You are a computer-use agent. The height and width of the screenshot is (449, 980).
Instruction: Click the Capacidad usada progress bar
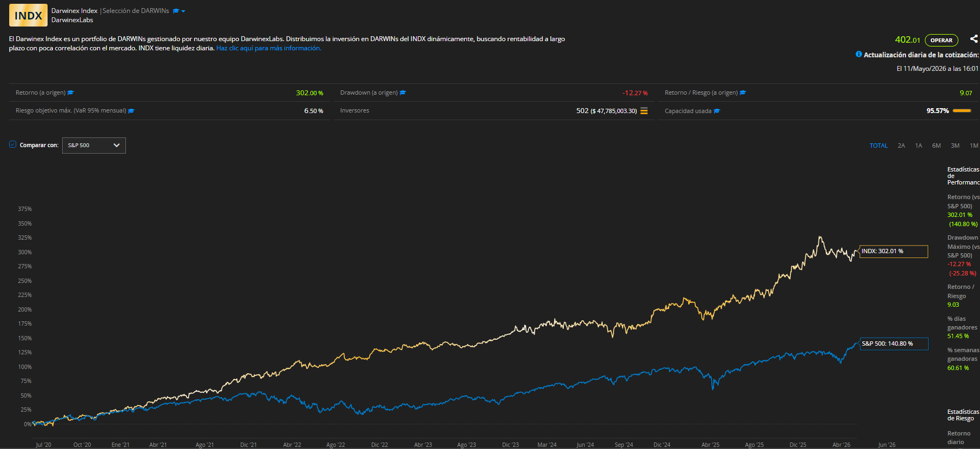point(962,111)
